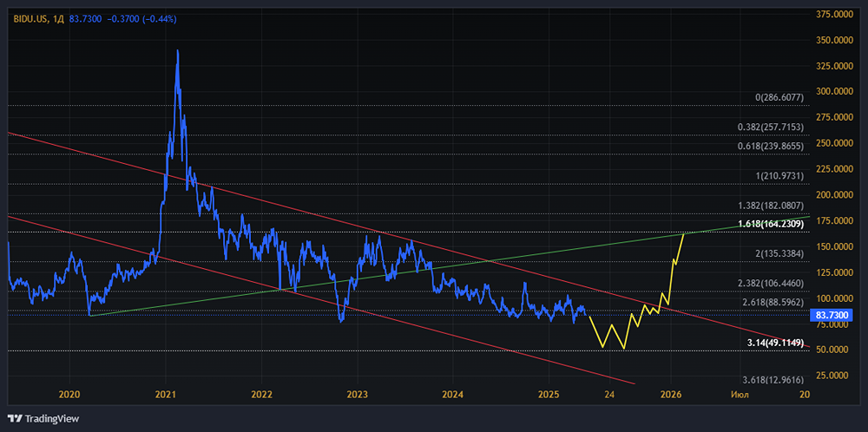Click the −0.3700 (−0.44%) change value

click(141, 19)
